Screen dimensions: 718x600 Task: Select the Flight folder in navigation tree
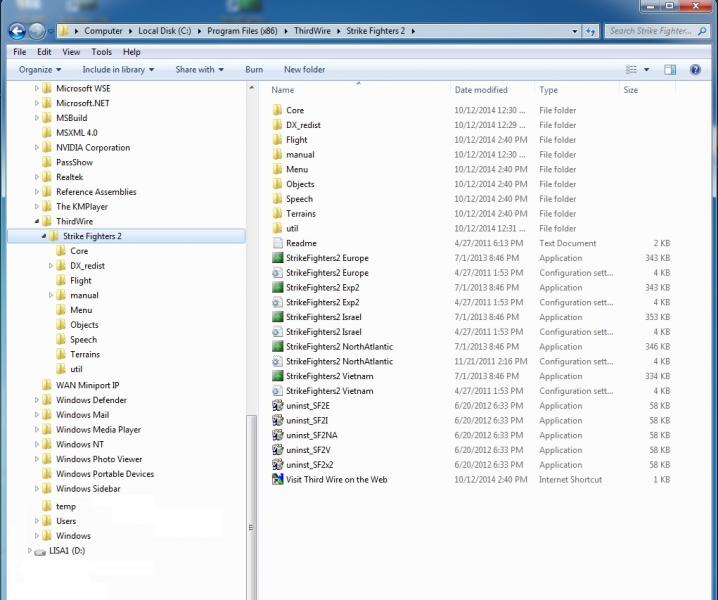click(x=81, y=280)
